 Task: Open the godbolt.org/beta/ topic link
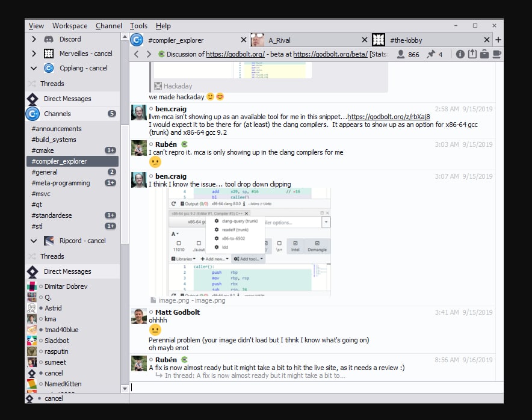point(330,54)
